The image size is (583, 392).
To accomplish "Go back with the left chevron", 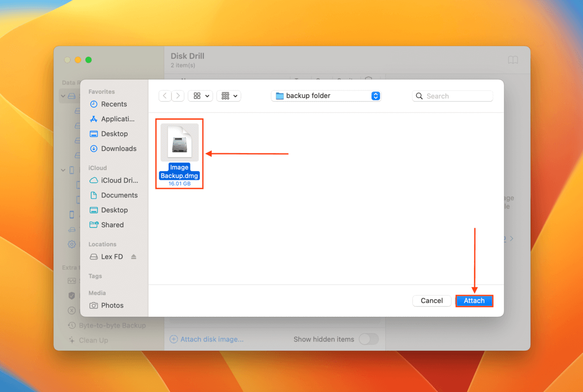I will (x=165, y=96).
